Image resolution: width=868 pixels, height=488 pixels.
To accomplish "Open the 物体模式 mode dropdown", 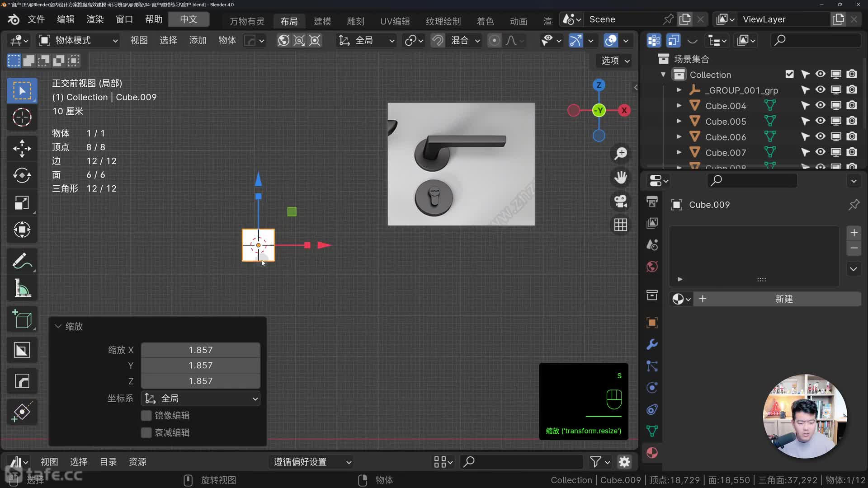I will point(78,40).
